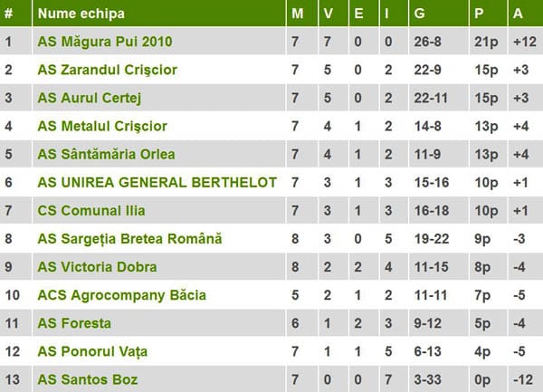
Task: Select the AS Aurul Certej team link
Action: click(x=90, y=98)
